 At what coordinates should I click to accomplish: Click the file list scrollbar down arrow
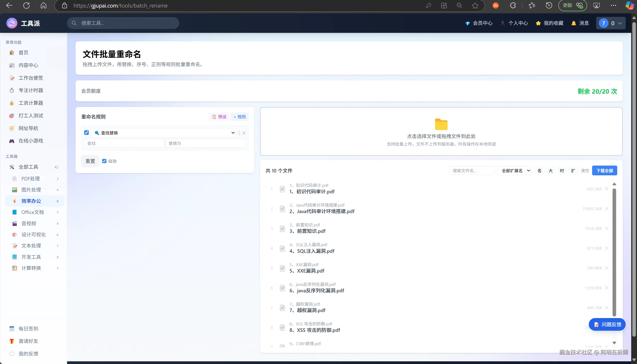(x=614, y=343)
